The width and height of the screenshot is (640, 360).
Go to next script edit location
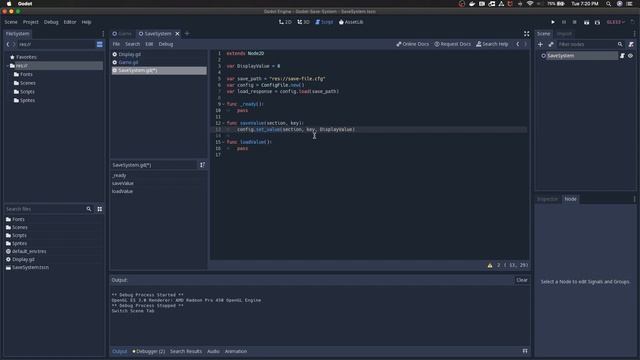(x=525, y=44)
